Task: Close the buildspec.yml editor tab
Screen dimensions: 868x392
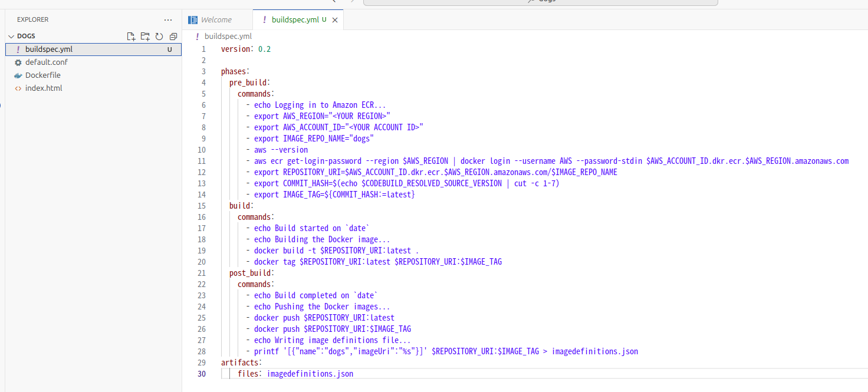Action: [335, 20]
